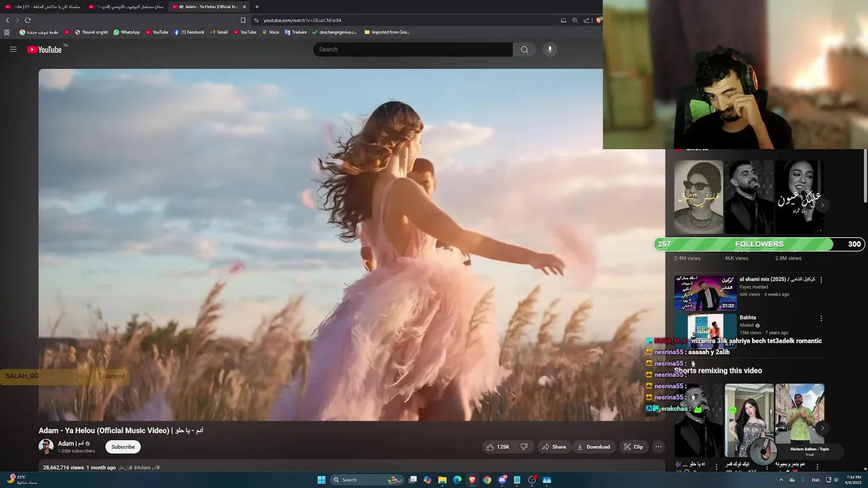This screenshot has width=868, height=488.
Task: Open more actions three-dot menu under video
Action: click(658, 447)
